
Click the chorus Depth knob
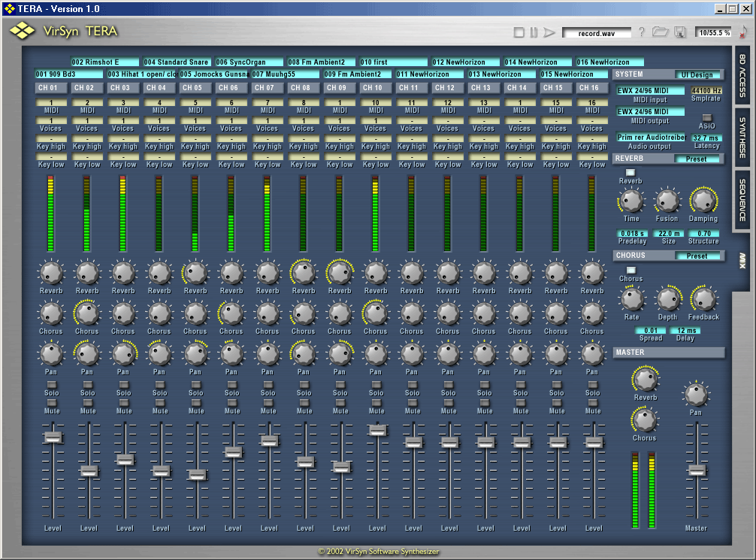click(x=668, y=299)
